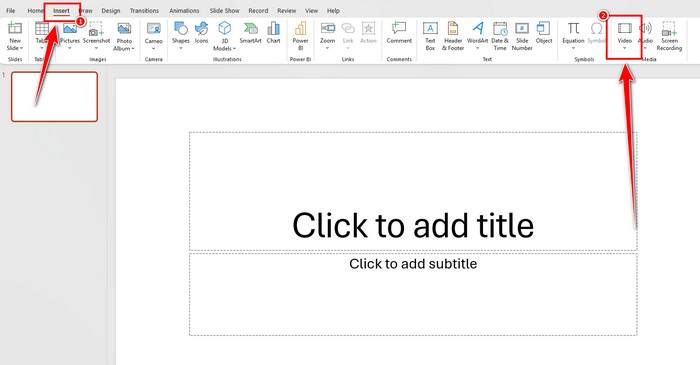
Task: Open the Slide Show tab
Action: [x=225, y=10]
